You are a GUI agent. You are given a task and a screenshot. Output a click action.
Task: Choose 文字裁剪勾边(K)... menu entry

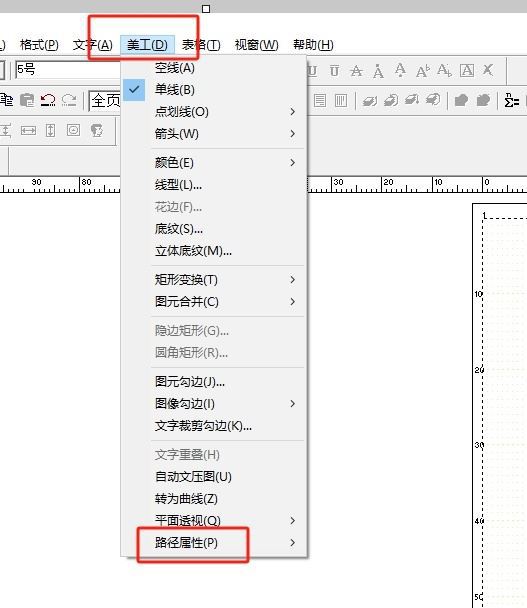tap(213, 426)
